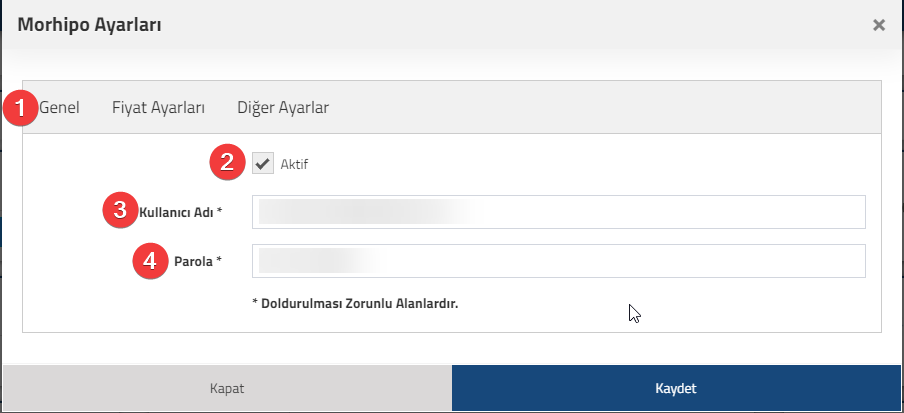Click the Parola * label
The width and height of the screenshot is (904, 413).
(x=198, y=261)
